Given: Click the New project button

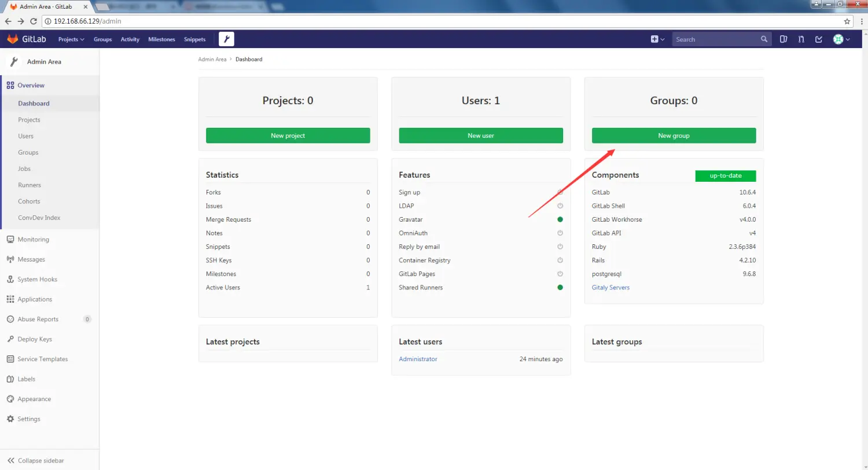Looking at the screenshot, I should pyautogui.click(x=288, y=135).
